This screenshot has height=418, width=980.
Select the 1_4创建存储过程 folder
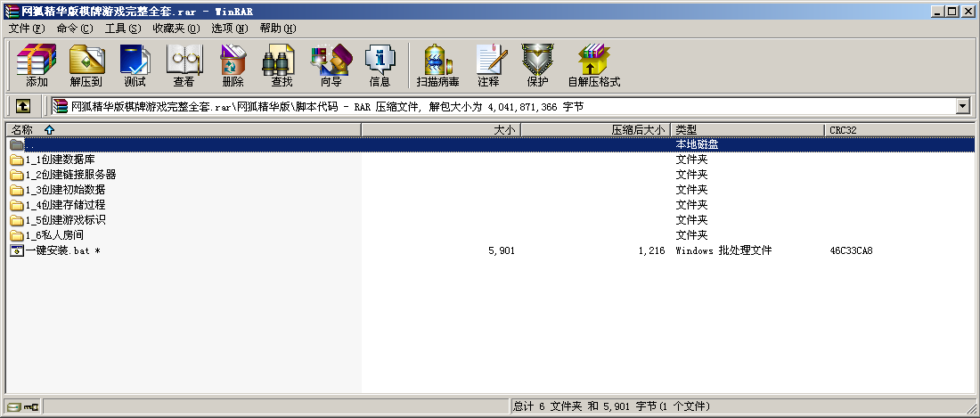click(65, 205)
